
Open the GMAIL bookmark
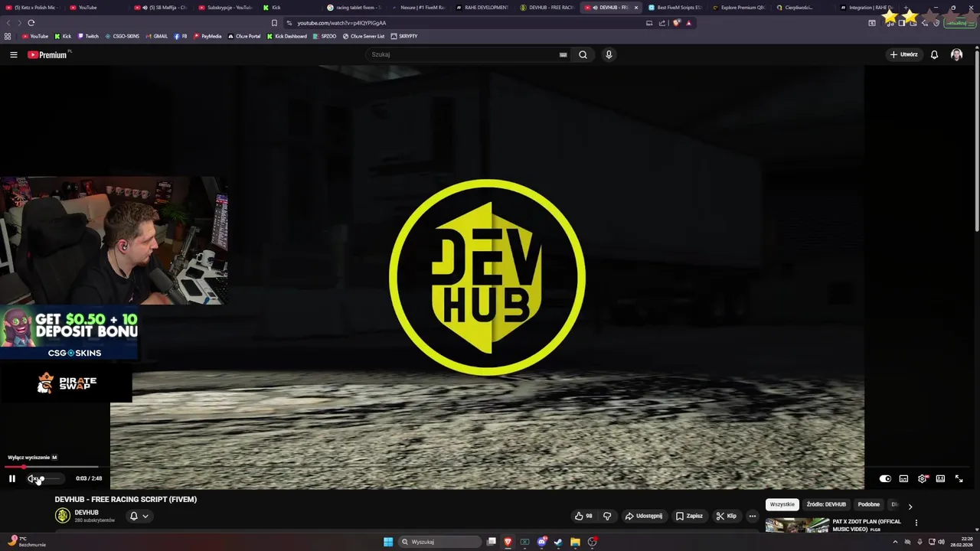pyautogui.click(x=156, y=36)
